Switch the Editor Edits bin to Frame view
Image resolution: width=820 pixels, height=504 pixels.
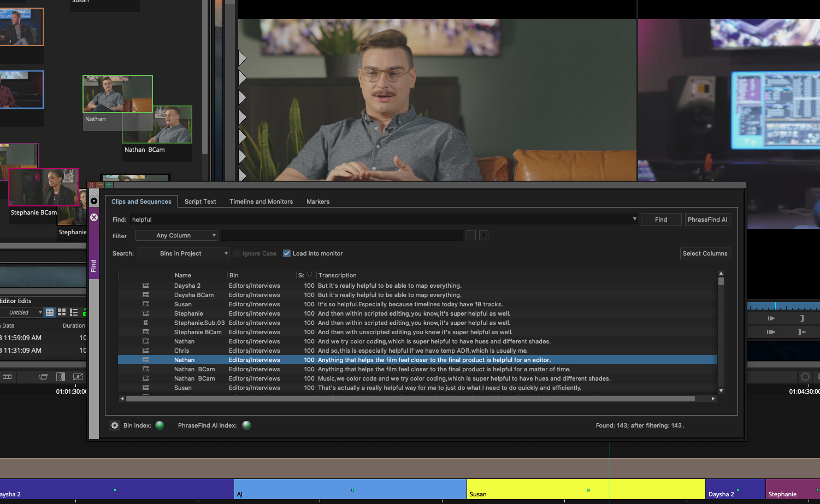pos(61,312)
